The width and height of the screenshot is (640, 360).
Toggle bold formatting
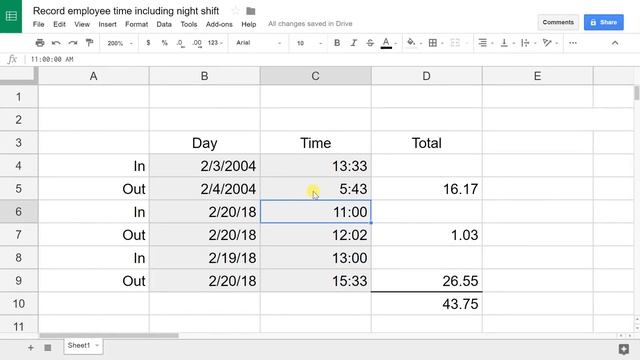(x=337, y=42)
